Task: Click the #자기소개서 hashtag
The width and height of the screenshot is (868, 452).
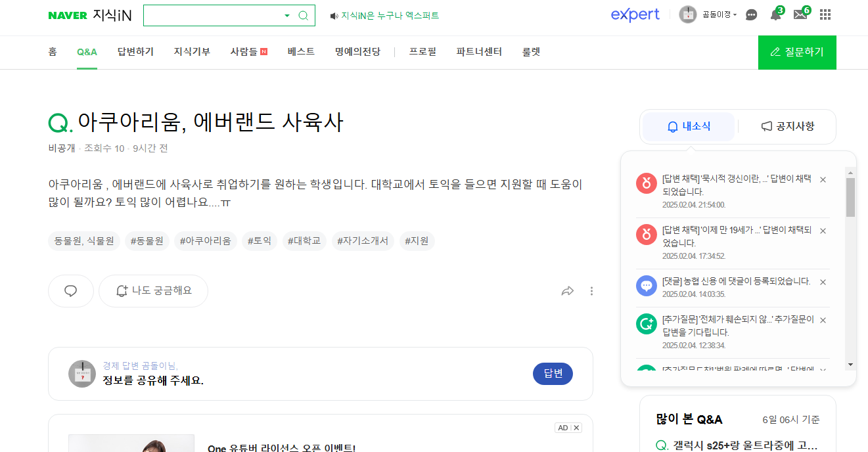Action: click(363, 241)
